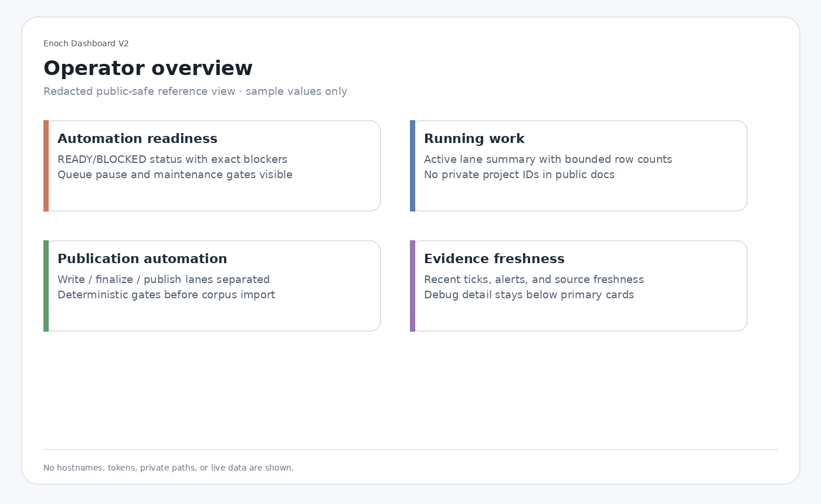Click the footer note about no hostnames
Screen dimensions: 821x504
168,468
